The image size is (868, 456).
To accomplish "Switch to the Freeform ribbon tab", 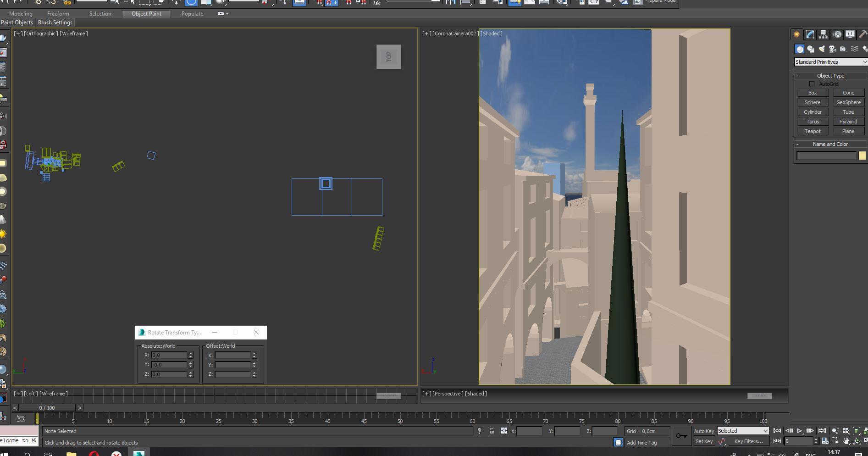I will pyautogui.click(x=58, y=14).
